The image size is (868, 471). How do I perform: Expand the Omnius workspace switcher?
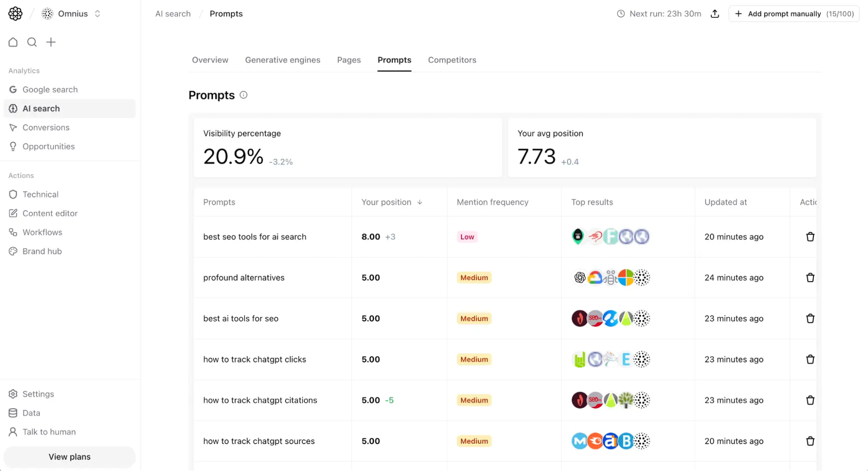pyautogui.click(x=97, y=13)
